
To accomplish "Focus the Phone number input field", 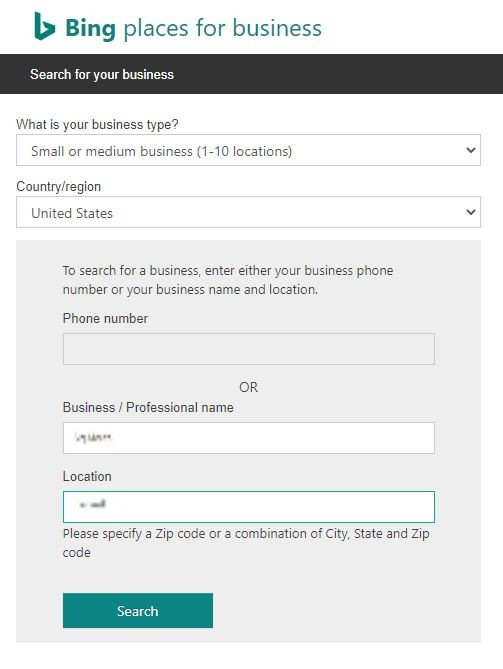I will pos(249,349).
